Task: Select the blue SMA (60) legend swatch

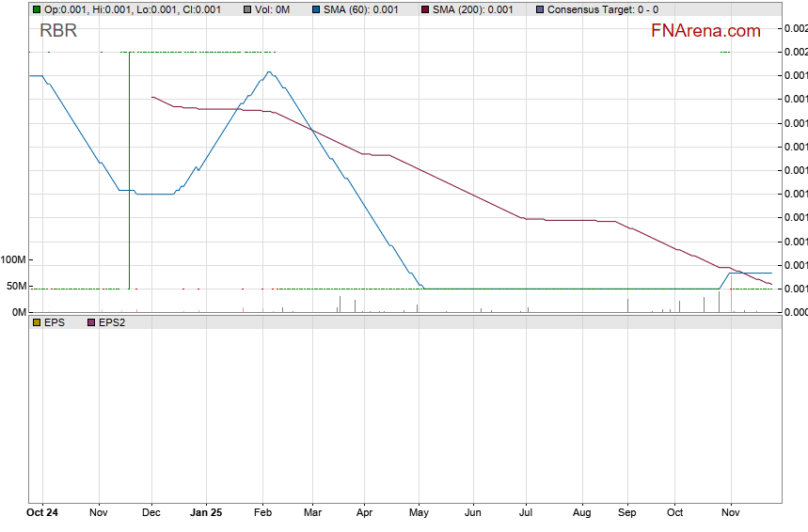Action: click(x=315, y=9)
